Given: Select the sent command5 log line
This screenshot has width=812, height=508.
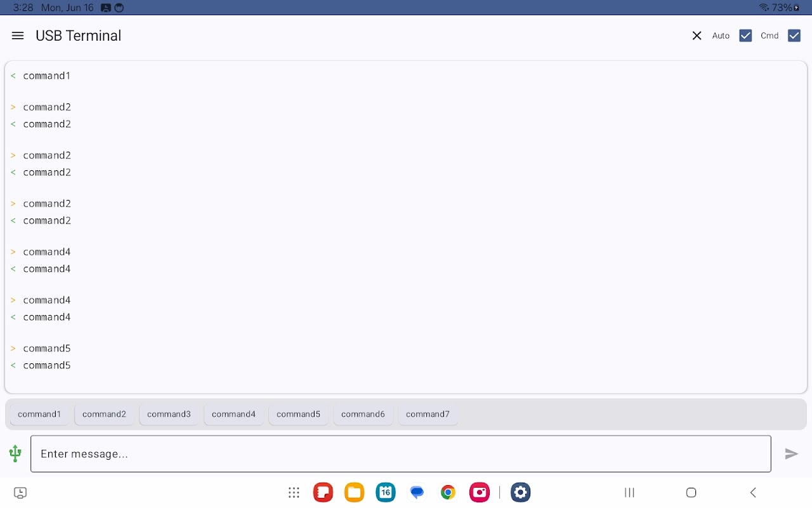Looking at the screenshot, I should (41, 348).
